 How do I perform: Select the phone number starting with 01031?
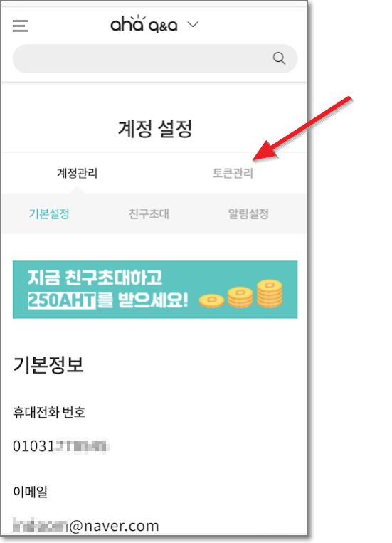coord(60,446)
